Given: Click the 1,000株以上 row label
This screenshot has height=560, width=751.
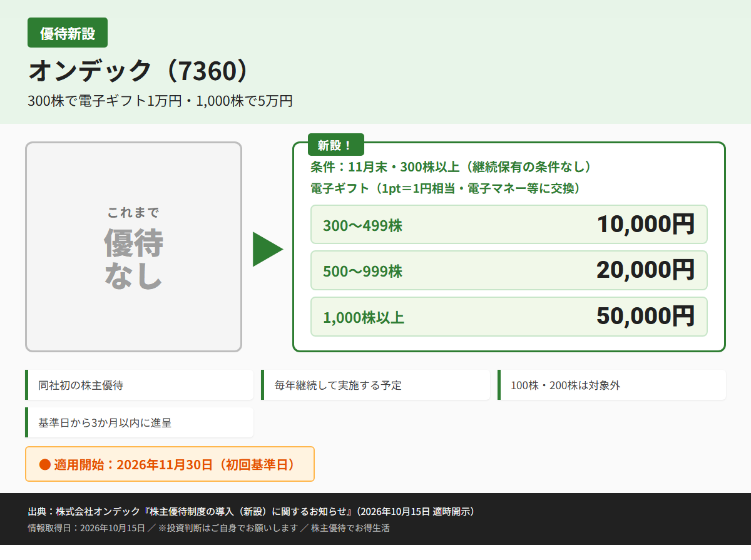Looking at the screenshot, I should click(x=364, y=317).
